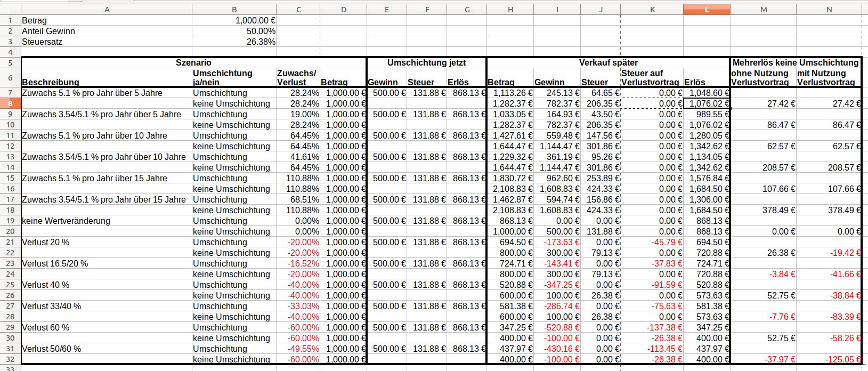Image resolution: width=868 pixels, height=371 pixels.
Task: Select column N header
Action: (x=829, y=10)
